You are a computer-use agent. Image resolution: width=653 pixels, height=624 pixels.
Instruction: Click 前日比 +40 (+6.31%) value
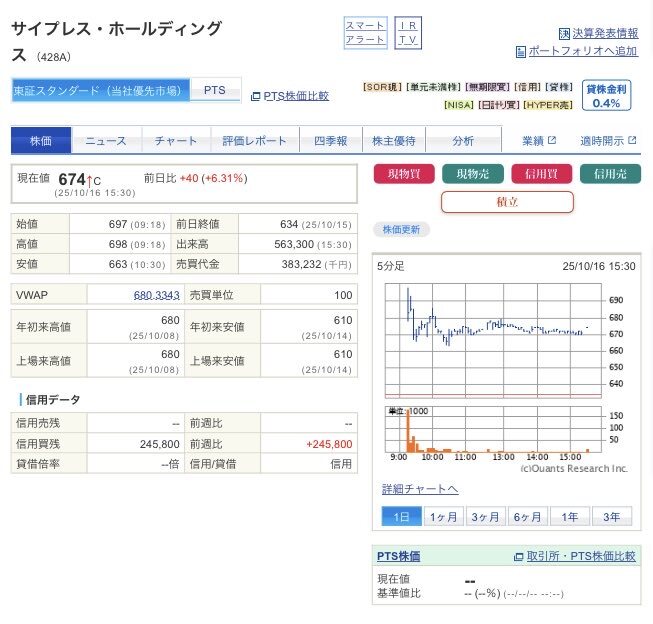tap(214, 178)
